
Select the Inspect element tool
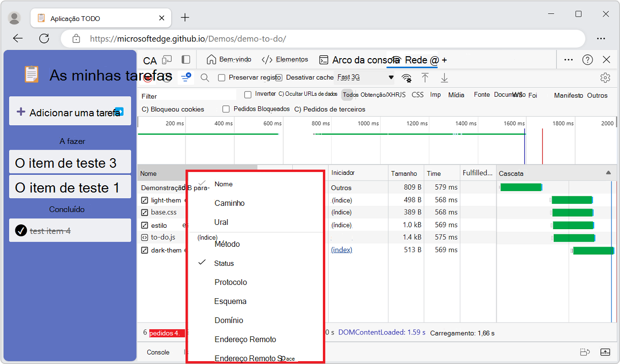point(150,60)
